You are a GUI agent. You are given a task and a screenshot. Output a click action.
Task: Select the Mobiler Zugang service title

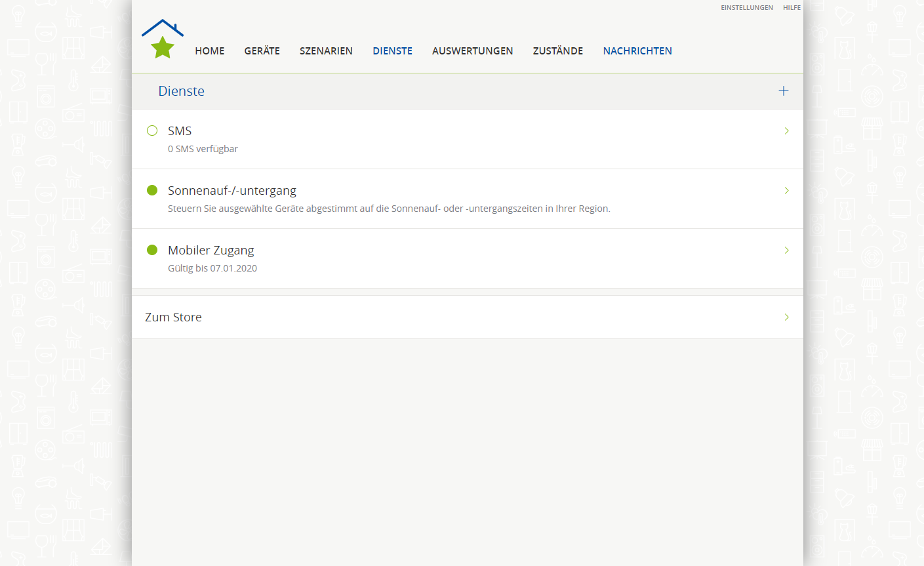[211, 251]
